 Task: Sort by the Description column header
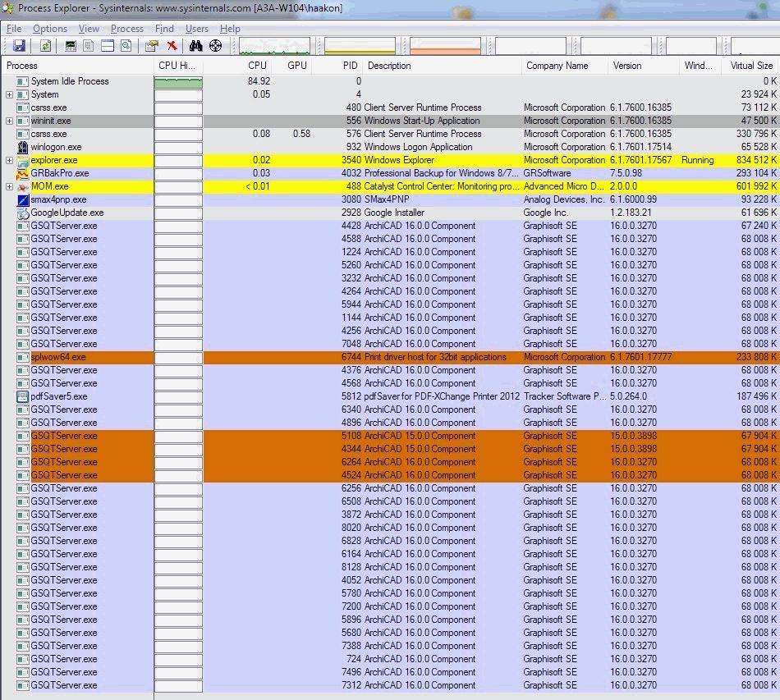pos(443,66)
